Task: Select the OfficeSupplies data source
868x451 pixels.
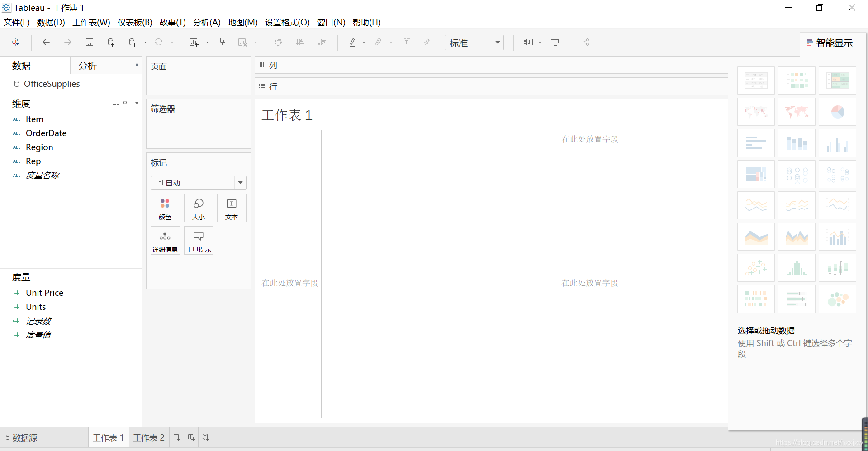Action: tap(52, 84)
